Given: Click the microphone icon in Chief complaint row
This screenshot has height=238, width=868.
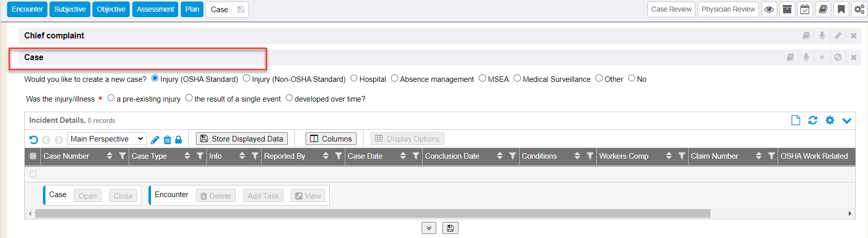Looking at the screenshot, I should [x=822, y=35].
